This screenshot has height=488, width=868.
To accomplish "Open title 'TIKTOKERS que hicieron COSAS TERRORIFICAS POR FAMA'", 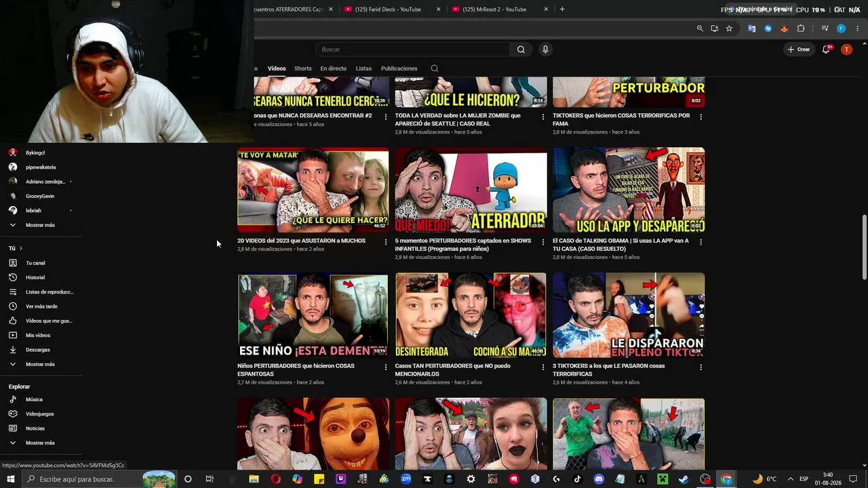I will (x=621, y=119).
